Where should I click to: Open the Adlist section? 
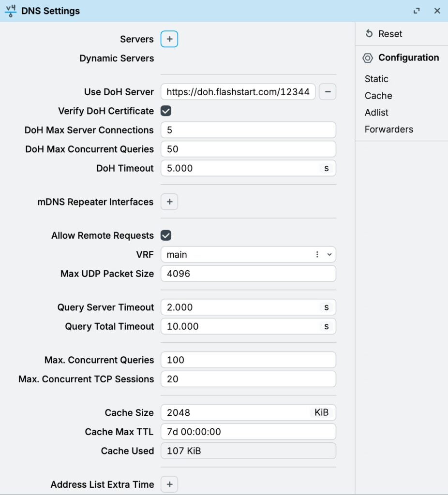[x=376, y=112]
